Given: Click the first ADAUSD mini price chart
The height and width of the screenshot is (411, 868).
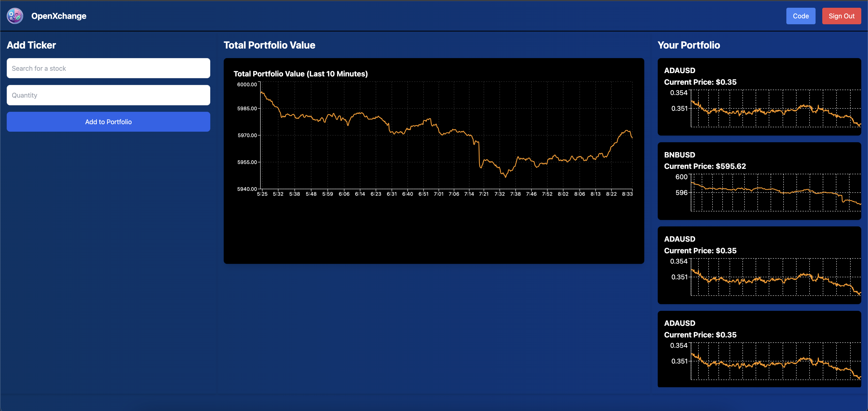Looking at the screenshot, I should click(x=775, y=108).
